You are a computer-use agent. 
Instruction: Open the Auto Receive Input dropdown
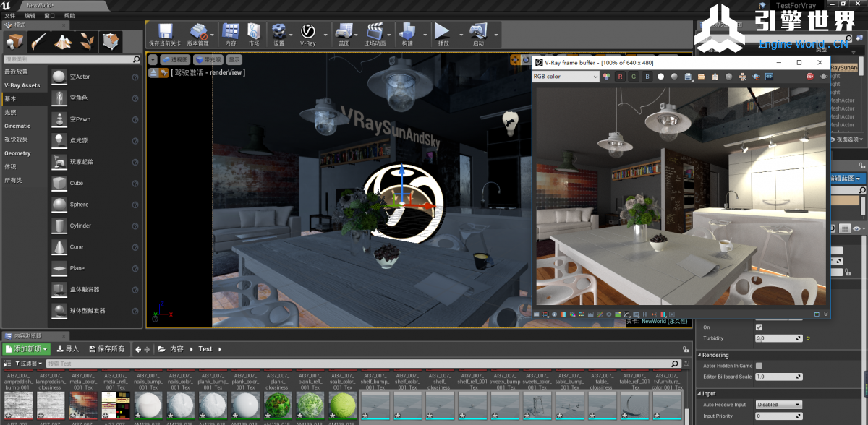click(x=778, y=405)
